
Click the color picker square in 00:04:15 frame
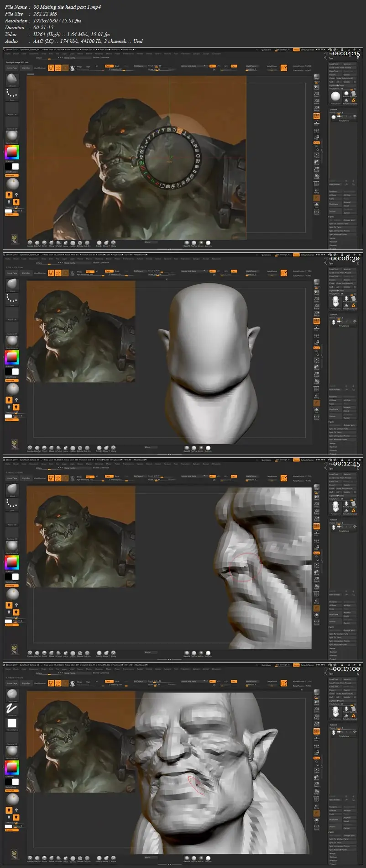point(12,152)
